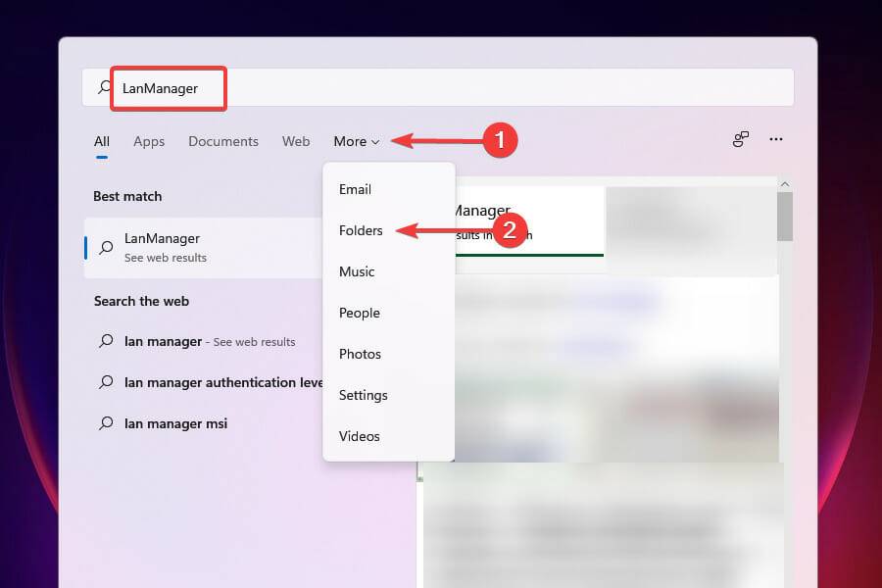Image resolution: width=882 pixels, height=588 pixels.
Task: Switch to the Apps tab
Action: pyautogui.click(x=148, y=141)
